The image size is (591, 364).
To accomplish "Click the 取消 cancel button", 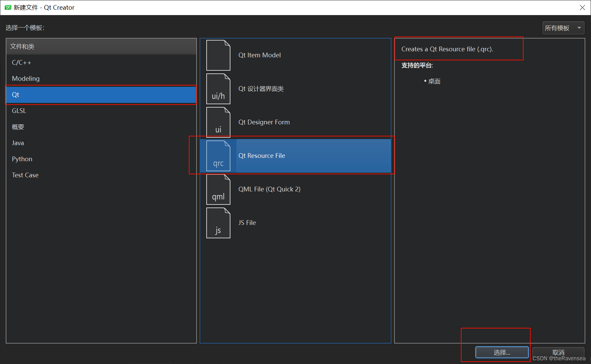I will pyautogui.click(x=558, y=352).
